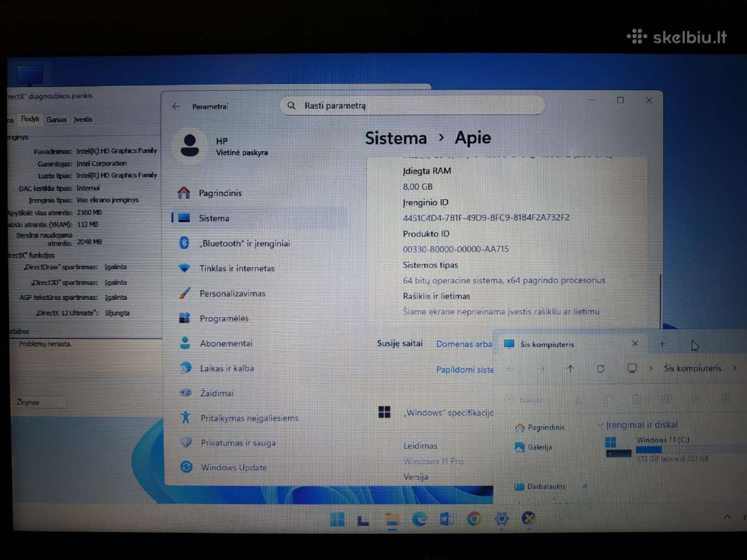Screen dimensions: 747x560
Task: Refresh the File Explorer view
Action: (600, 369)
